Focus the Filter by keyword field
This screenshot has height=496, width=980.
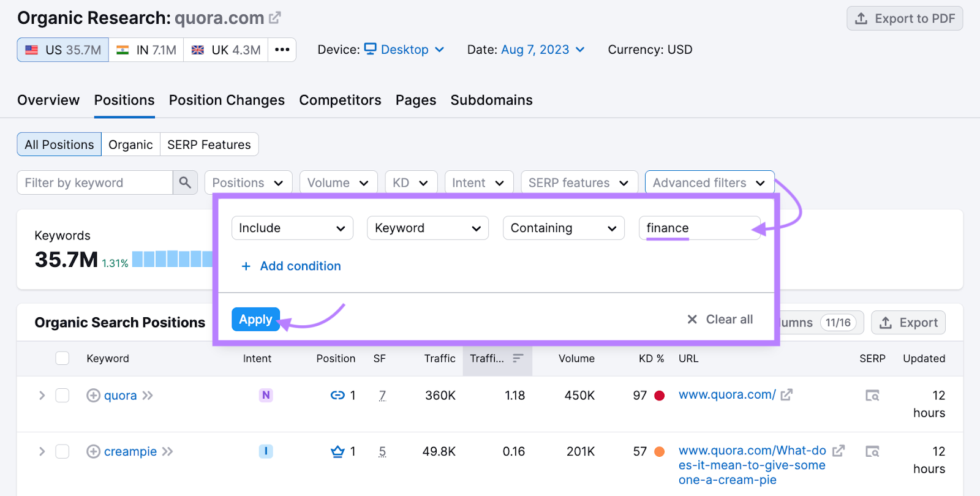(95, 182)
